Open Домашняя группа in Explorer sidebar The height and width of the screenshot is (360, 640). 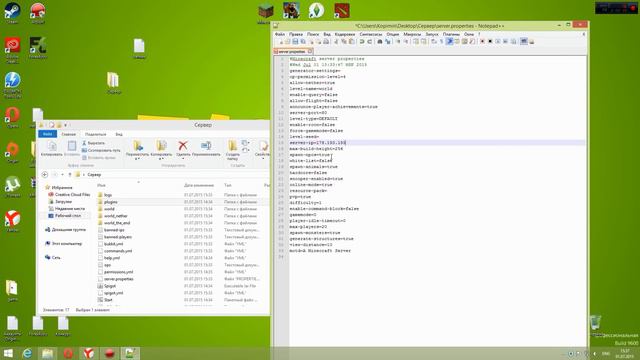coord(69,230)
